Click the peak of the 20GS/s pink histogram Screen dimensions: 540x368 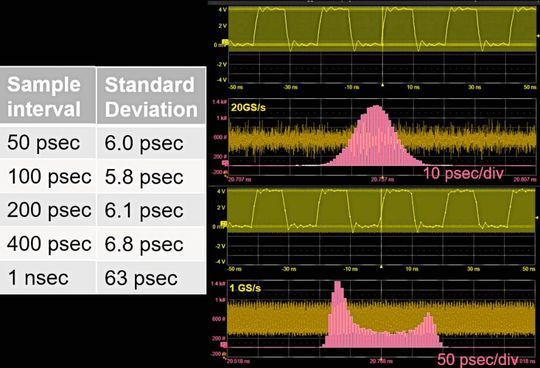pos(376,107)
